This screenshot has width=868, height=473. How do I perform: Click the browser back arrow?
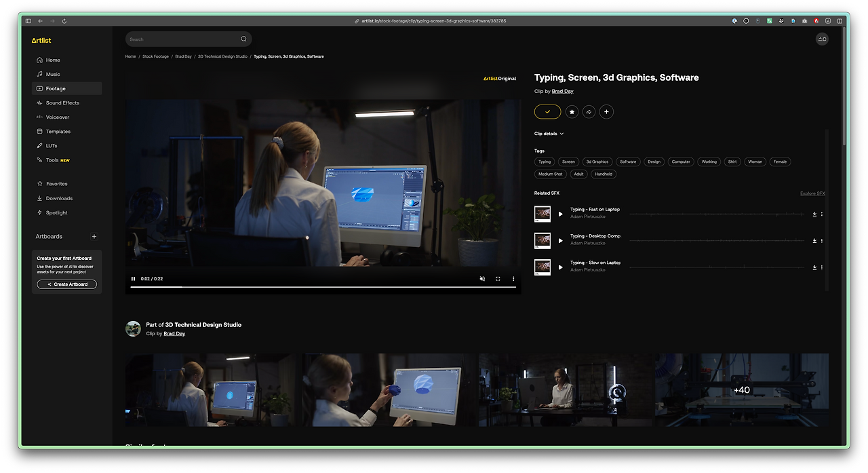pos(40,21)
